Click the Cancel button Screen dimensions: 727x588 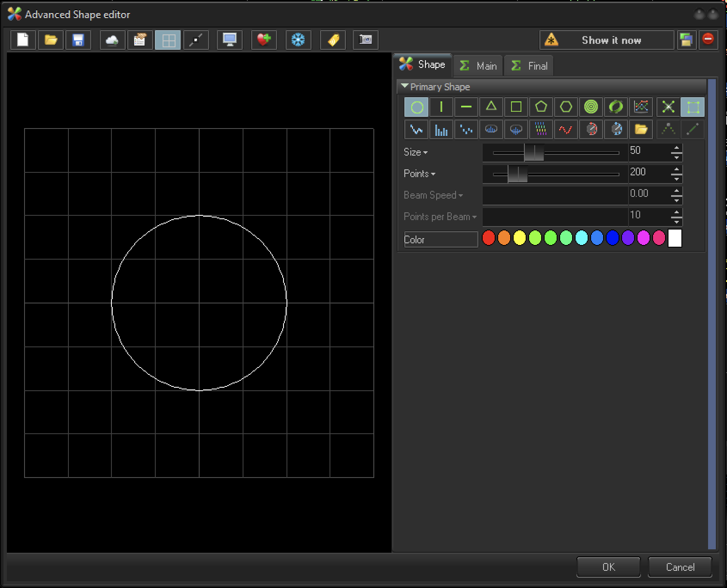pos(680,567)
